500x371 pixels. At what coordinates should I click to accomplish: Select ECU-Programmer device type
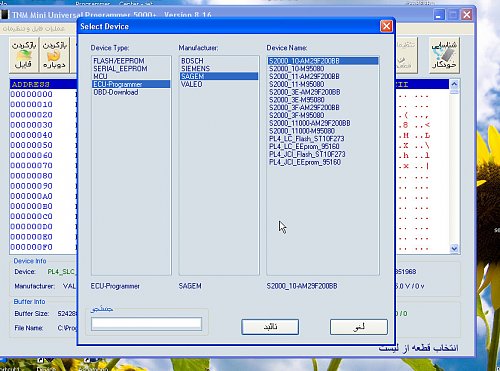pos(131,84)
